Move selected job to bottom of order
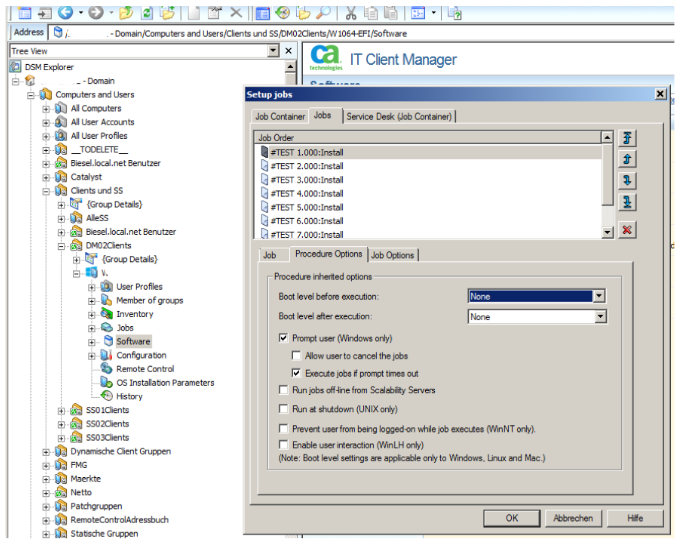This screenshot has height=548, width=683. coord(627,203)
